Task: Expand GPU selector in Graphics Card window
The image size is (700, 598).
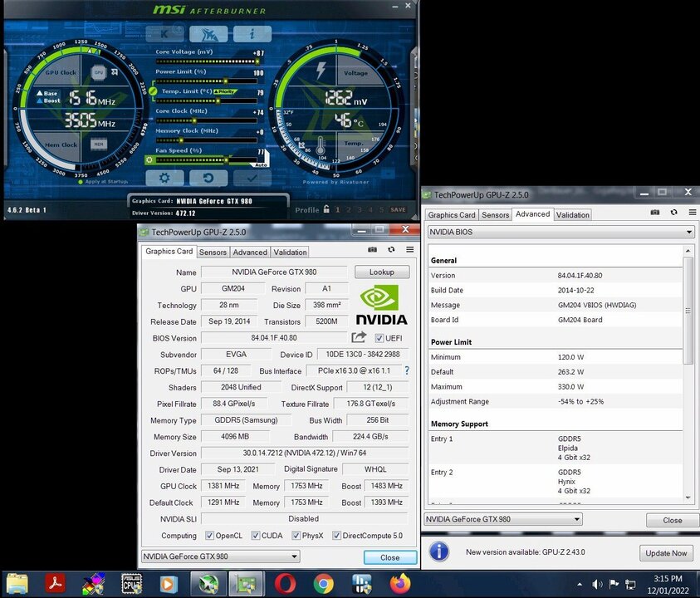Action: coord(221,556)
